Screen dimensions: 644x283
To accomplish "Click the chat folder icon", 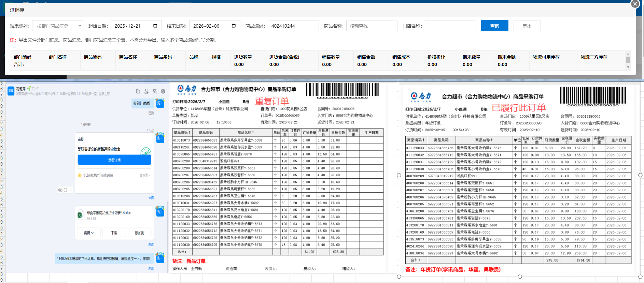I will [138, 91].
